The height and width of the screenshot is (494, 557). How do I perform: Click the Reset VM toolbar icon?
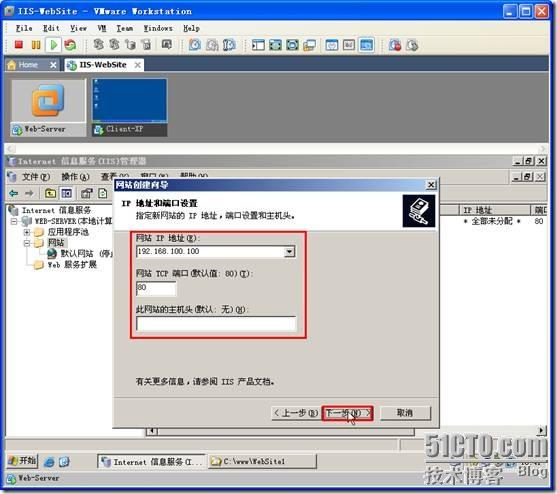click(70, 45)
